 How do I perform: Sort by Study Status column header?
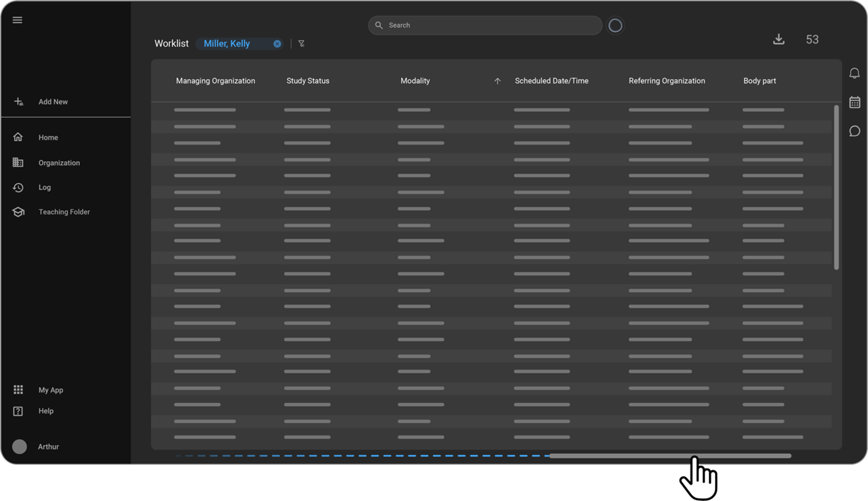[308, 81]
